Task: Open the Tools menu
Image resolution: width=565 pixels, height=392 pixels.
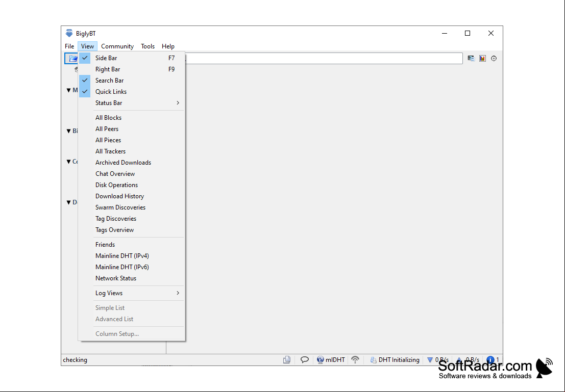Action: pyautogui.click(x=148, y=46)
